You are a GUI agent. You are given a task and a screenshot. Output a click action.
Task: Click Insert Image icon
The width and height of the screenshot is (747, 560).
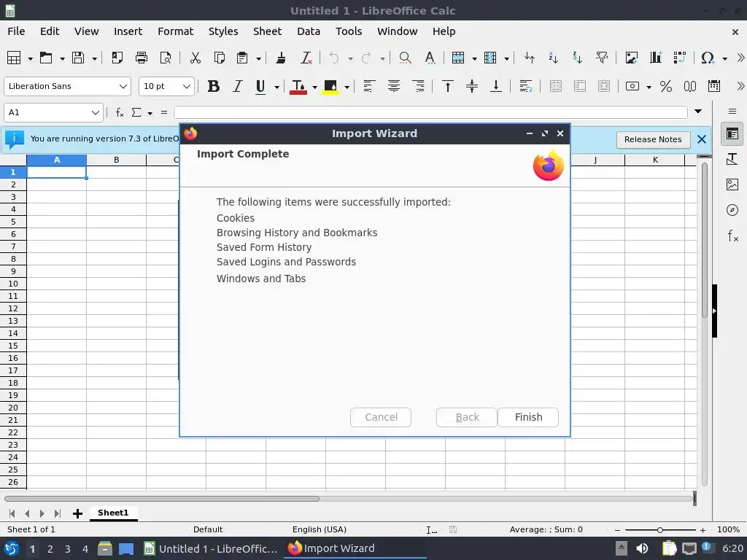tap(631, 58)
